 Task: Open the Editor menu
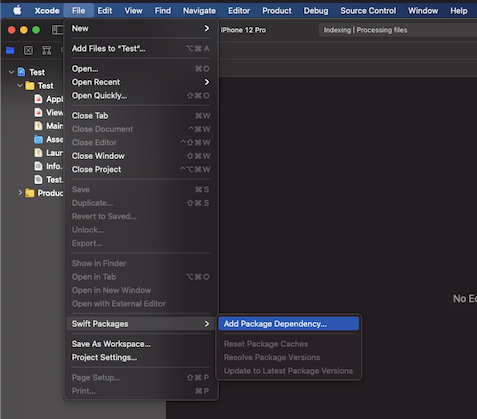click(239, 11)
